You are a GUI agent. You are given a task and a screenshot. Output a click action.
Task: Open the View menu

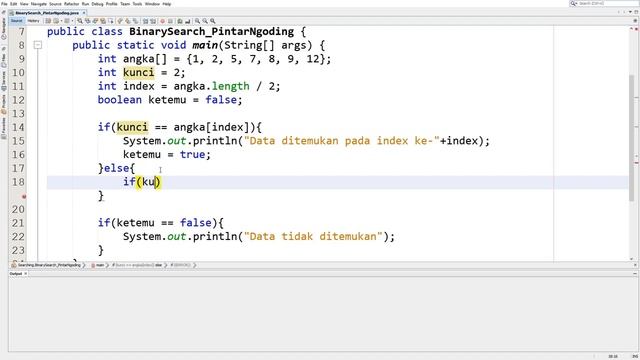point(24,4)
